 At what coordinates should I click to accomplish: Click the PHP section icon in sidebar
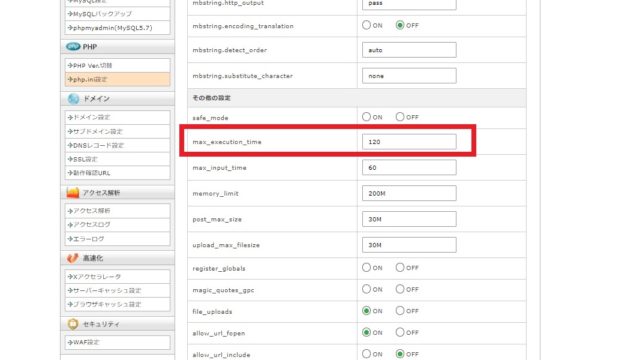click(x=73, y=47)
